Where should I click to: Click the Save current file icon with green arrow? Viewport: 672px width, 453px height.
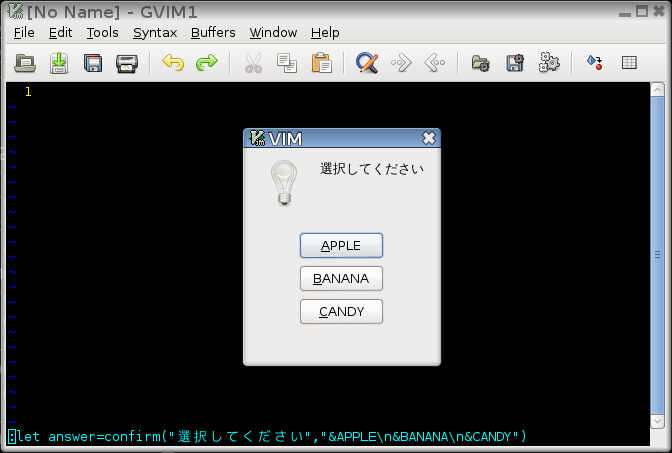pos(59,63)
